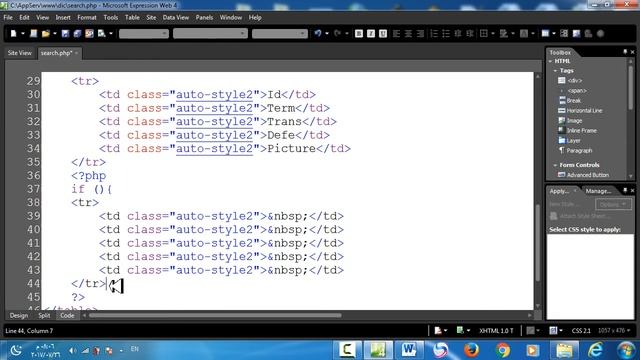Switch to Design view

[19, 316]
